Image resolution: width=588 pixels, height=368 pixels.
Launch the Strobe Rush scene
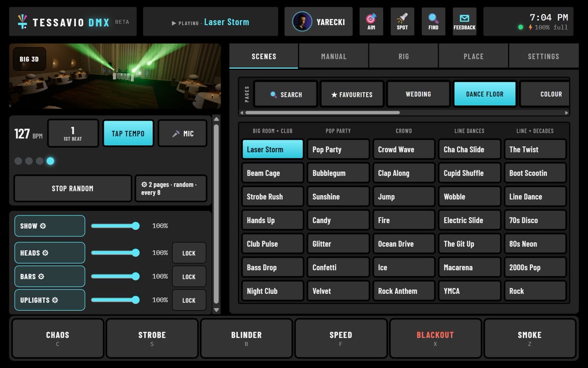(272, 197)
